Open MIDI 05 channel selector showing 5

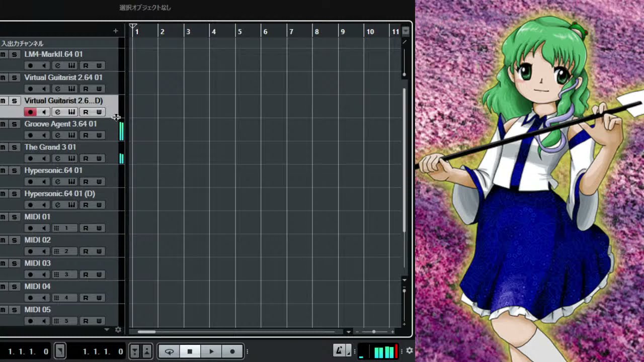(x=64, y=321)
